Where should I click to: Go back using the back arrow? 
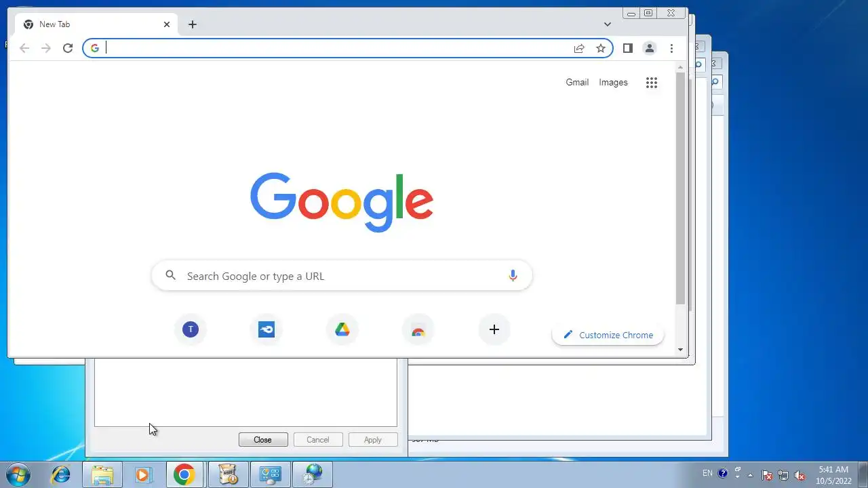[x=24, y=48]
